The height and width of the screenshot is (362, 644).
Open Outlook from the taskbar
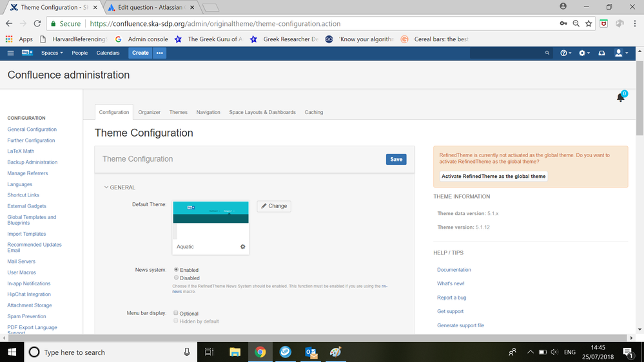(x=311, y=352)
